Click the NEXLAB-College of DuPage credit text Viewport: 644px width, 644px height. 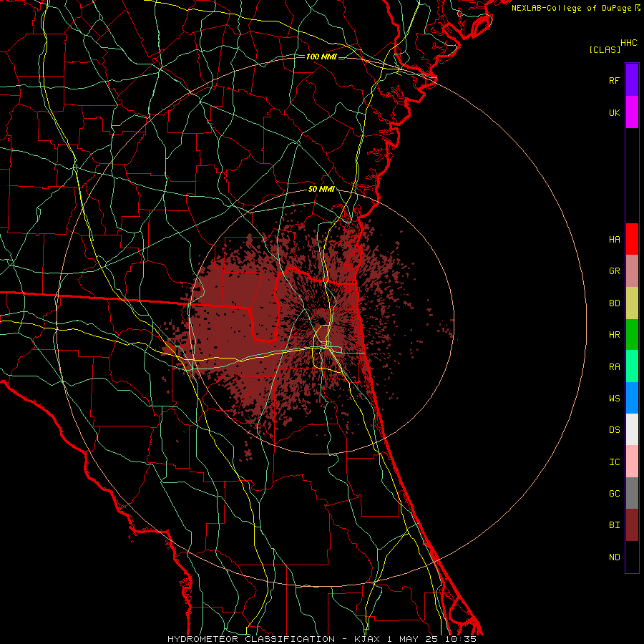572,8
